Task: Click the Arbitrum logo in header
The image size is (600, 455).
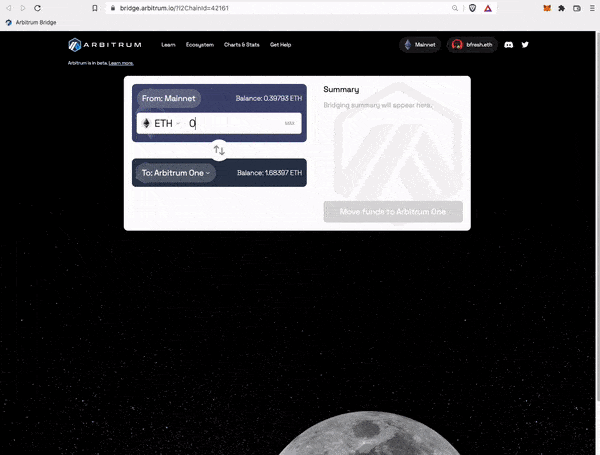Action: (105, 45)
